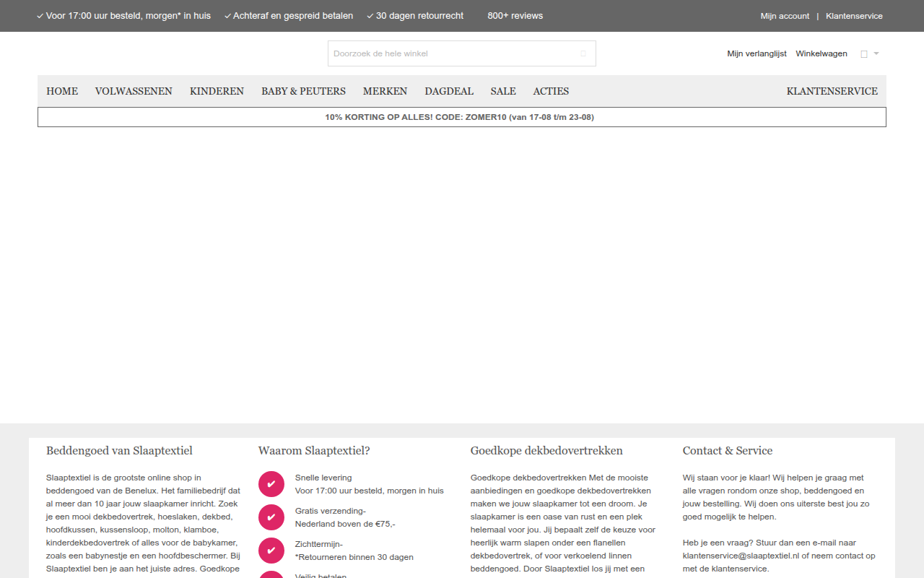Open the BABY & PEUTERS menu
This screenshot has height=578, width=924.
pos(303,91)
